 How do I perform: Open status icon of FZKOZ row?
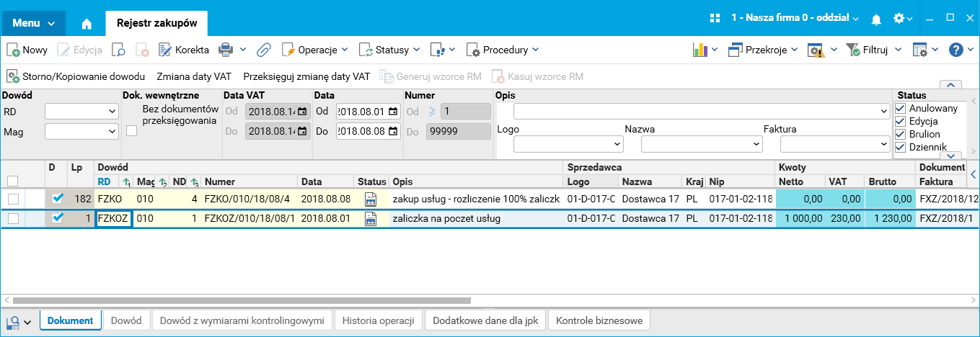coord(371,220)
